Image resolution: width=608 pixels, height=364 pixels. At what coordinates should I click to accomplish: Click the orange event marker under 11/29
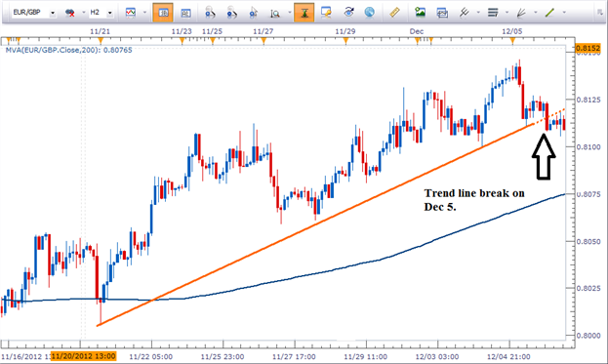pyautogui.click(x=345, y=41)
